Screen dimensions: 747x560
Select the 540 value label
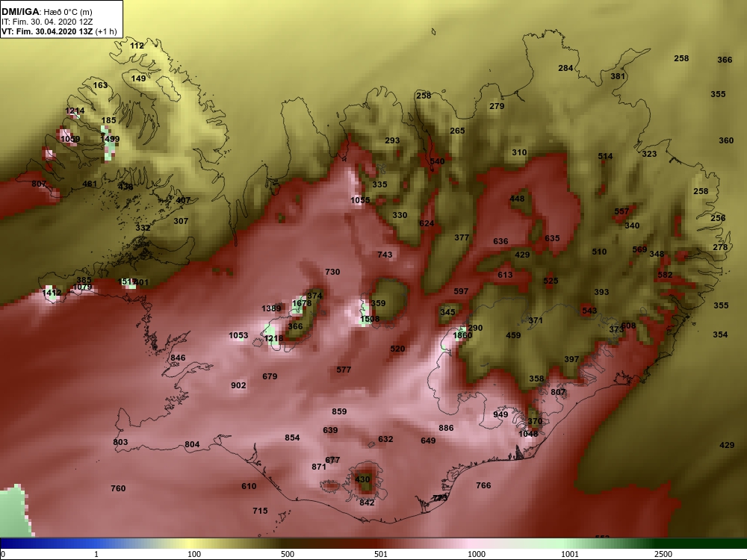(437, 161)
